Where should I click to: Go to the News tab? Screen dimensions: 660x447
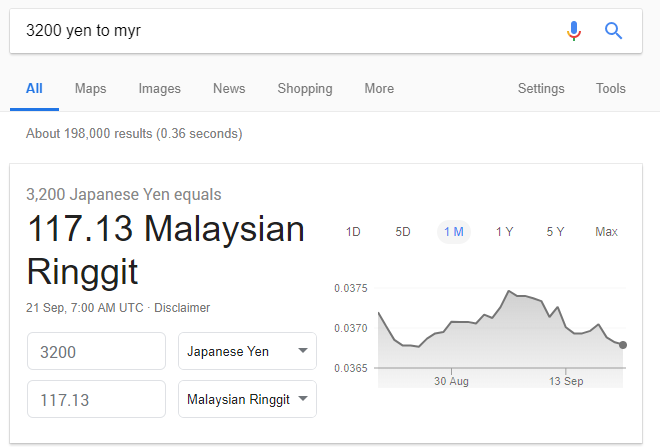(229, 88)
